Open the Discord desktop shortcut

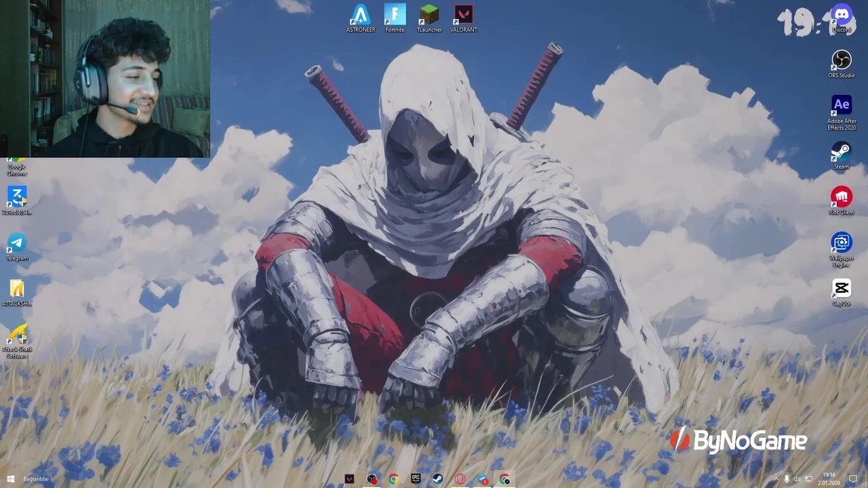pyautogui.click(x=842, y=18)
